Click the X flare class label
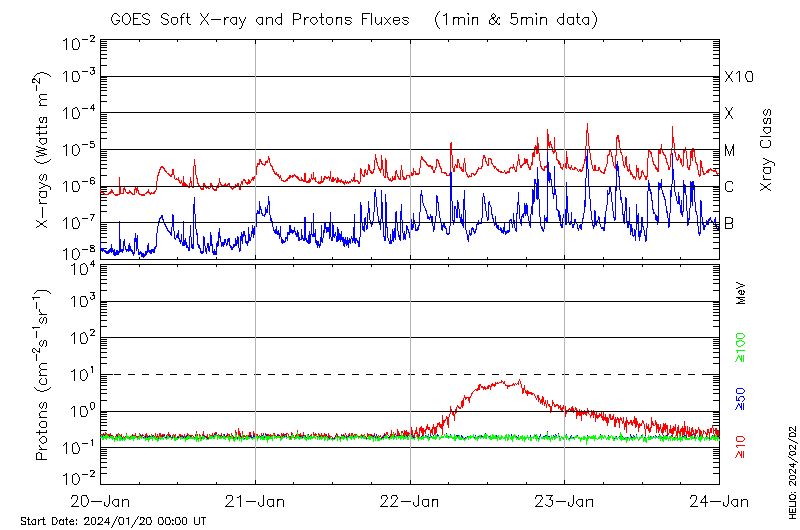This screenshot has width=800, height=530. [729, 113]
